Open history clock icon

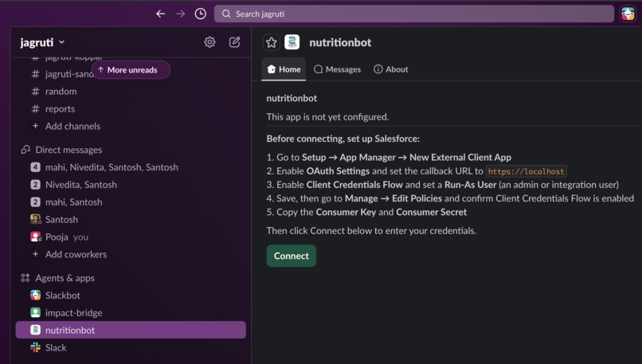click(x=200, y=14)
